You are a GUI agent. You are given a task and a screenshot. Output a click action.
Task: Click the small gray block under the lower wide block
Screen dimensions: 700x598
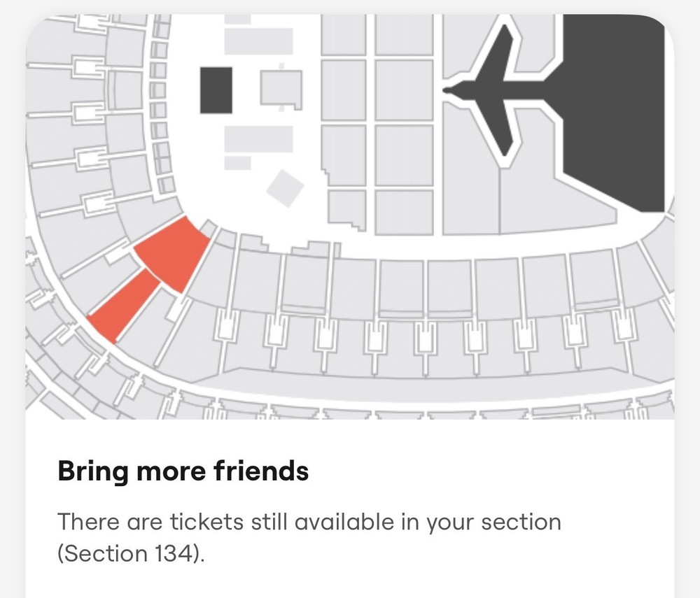coord(238,163)
